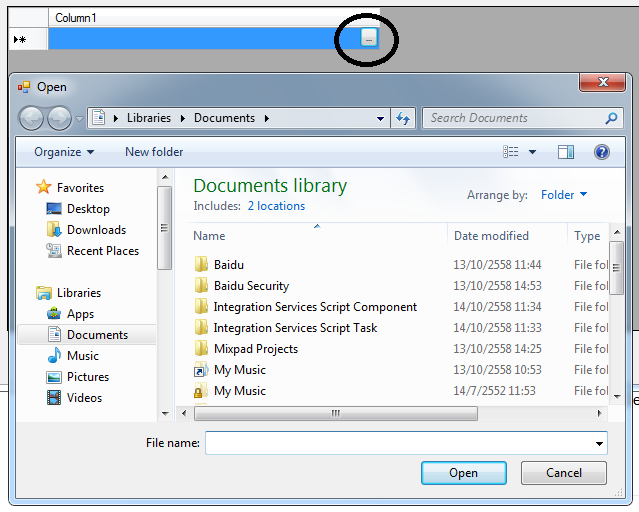Viewport: 639px width, 512px height.
Task: Select Libraries in navigation pane
Action: [79, 293]
